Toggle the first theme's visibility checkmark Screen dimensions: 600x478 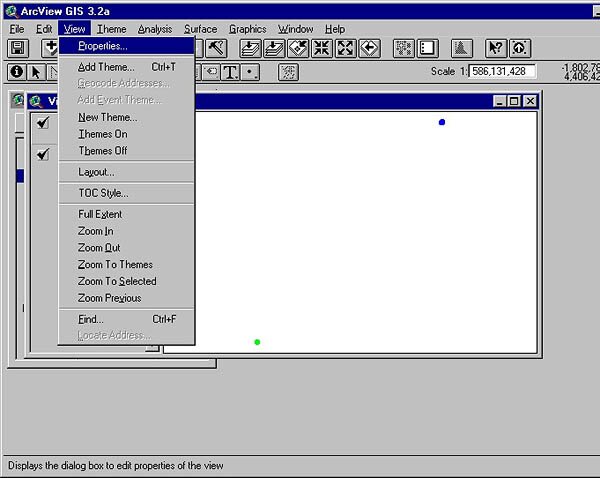click(x=42, y=122)
